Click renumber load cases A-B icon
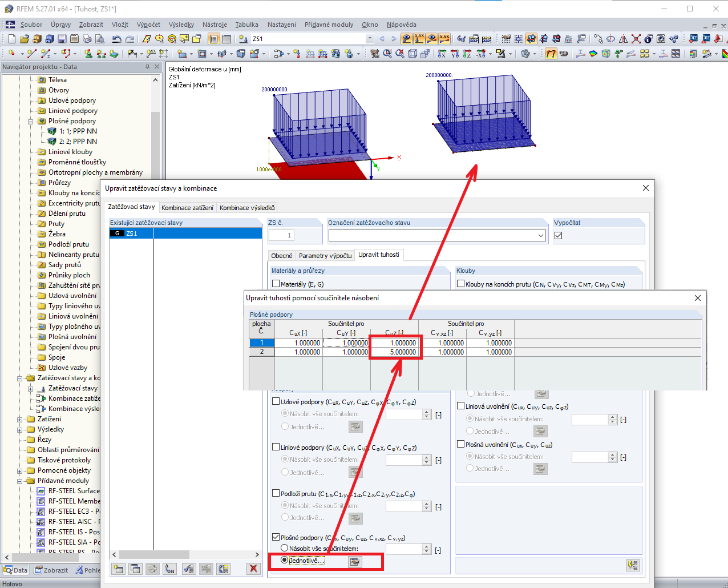This screenshot has height=588, width=728. (x=169, y=569)
